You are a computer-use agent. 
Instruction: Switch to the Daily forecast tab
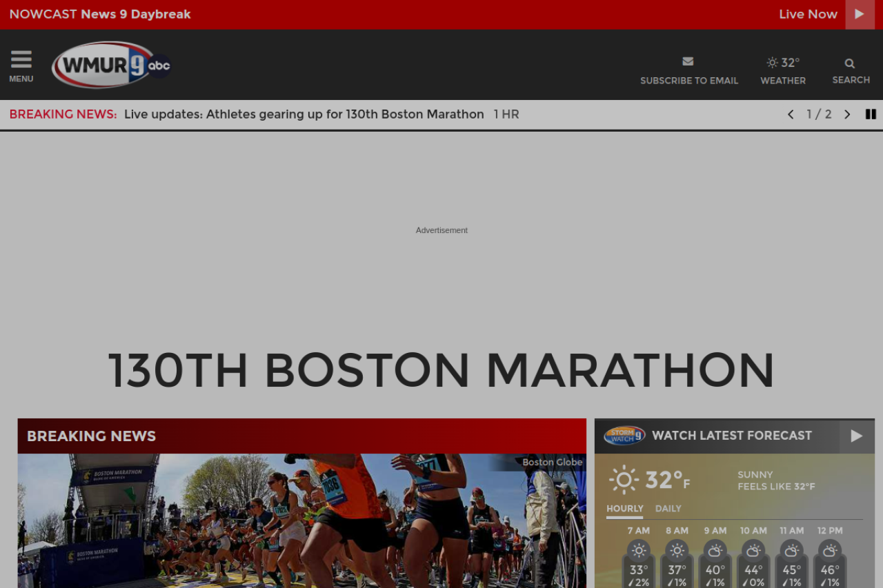click(x=668, y=509)
